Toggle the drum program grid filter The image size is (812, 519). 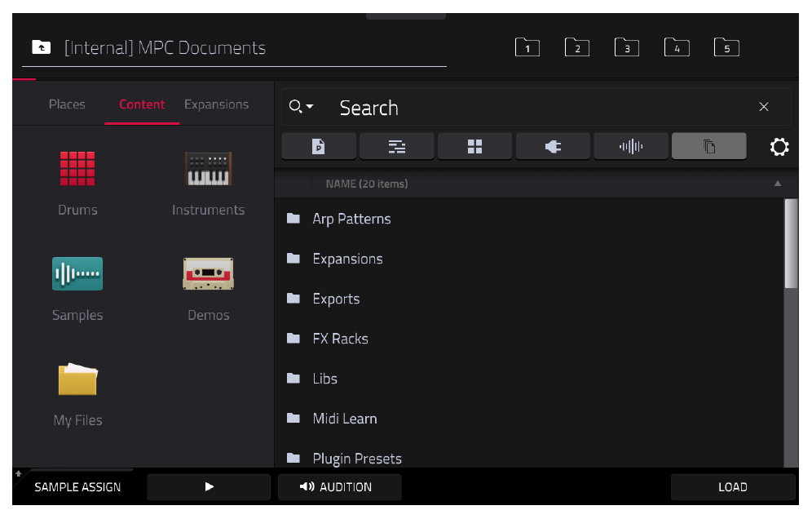[x=474, y=146]
